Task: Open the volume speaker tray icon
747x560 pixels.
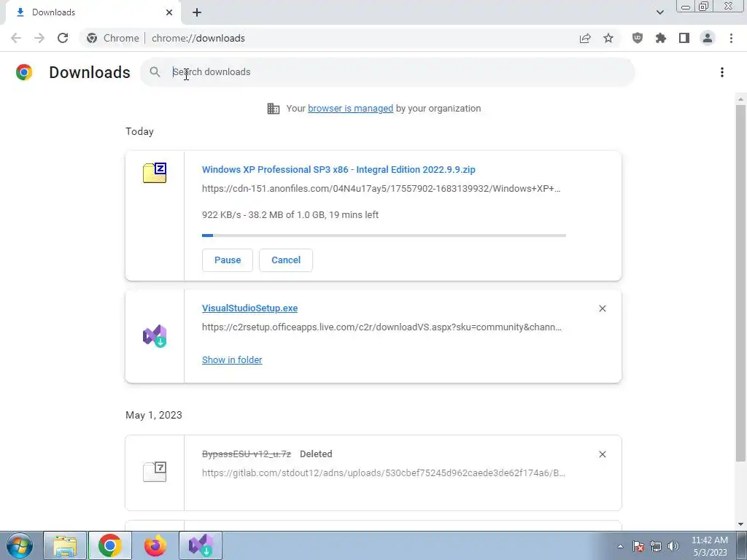Action: point(673,546)
